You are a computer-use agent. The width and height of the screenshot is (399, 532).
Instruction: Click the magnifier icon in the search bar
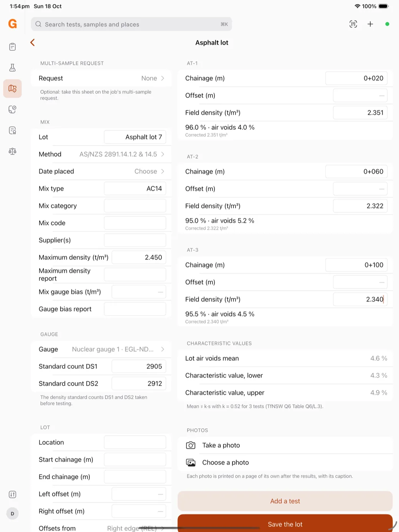coord(38,24)
